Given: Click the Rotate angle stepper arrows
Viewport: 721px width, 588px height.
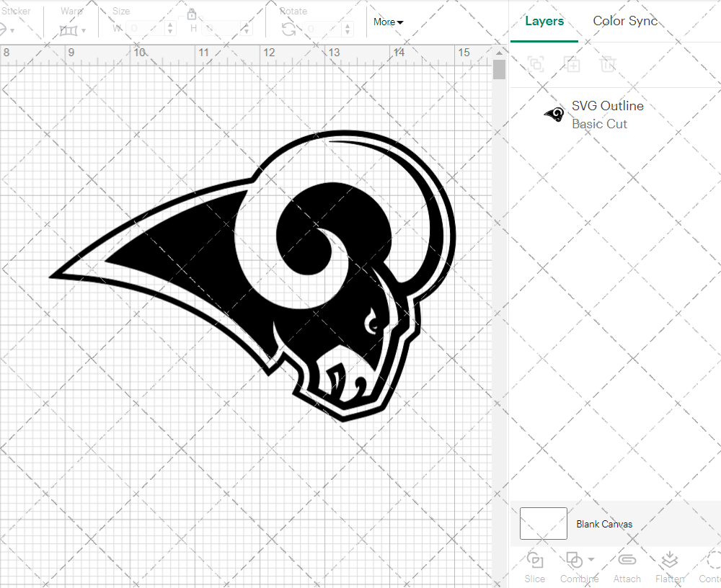Looking at the screenshot, I should point(349,29).
